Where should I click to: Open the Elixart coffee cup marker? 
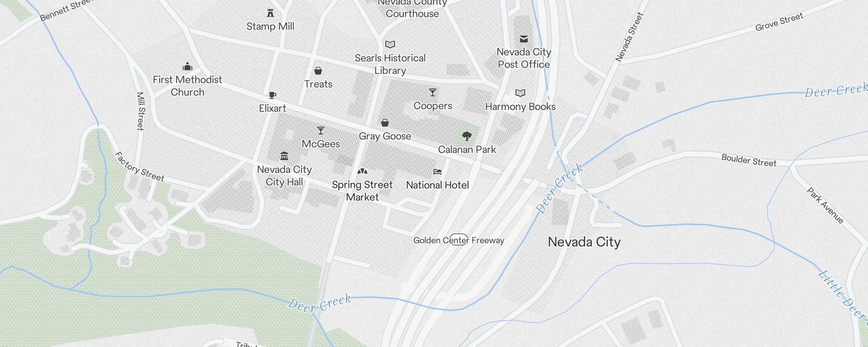click(273, 95)
